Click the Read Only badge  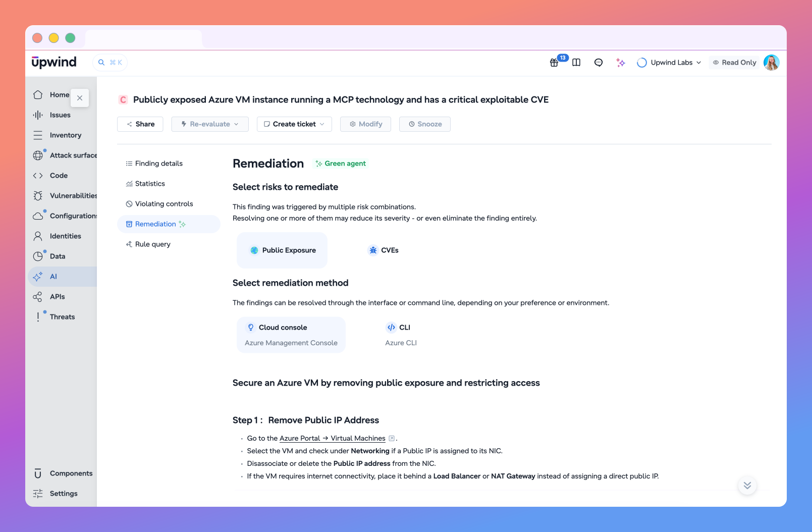click(x=734, y=63)
